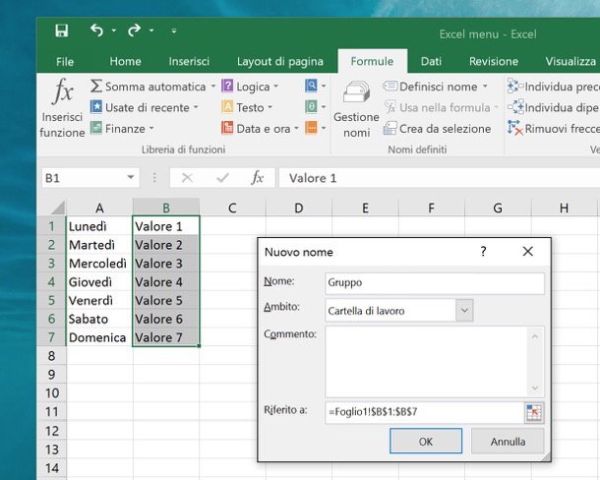
Task: Click the Undo arrow icon
Action: pyautogui.click(x=97, y=31)
